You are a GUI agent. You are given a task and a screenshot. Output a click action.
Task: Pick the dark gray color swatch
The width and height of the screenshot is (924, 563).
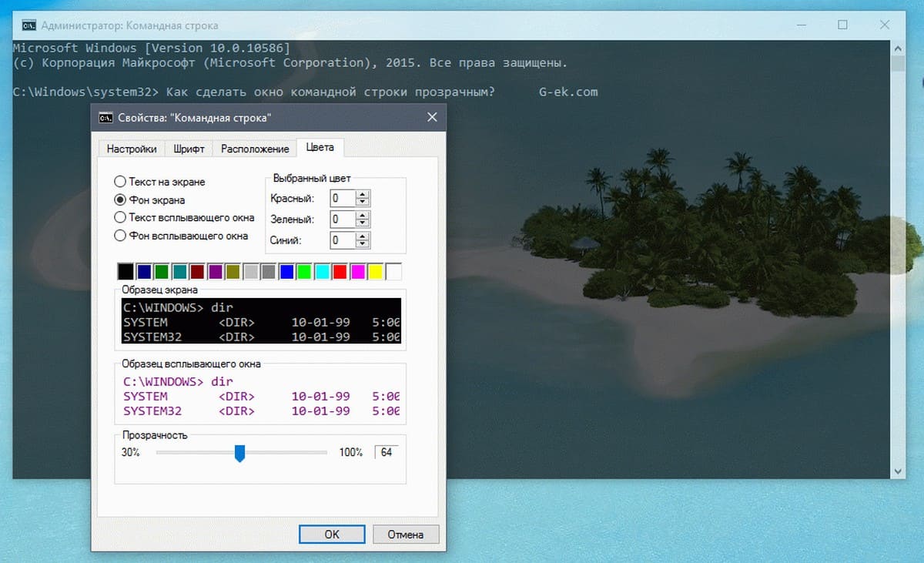[268, 271]
